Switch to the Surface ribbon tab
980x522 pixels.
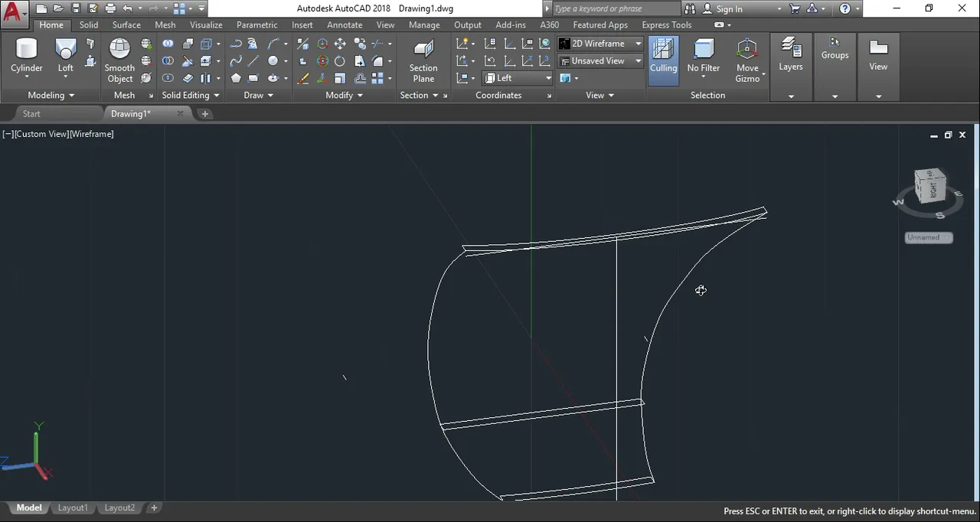coord(126,25)
